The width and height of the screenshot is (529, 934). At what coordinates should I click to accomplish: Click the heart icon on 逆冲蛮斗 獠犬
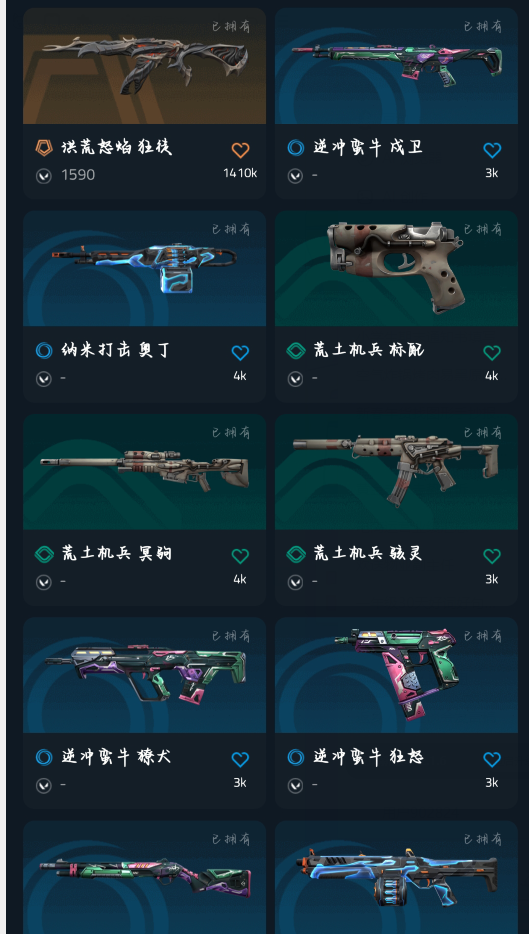[240, 759]
